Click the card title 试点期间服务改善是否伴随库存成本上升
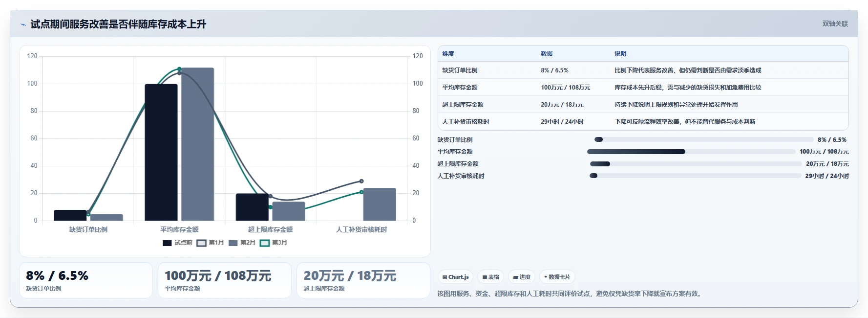 tap(118, 24)
